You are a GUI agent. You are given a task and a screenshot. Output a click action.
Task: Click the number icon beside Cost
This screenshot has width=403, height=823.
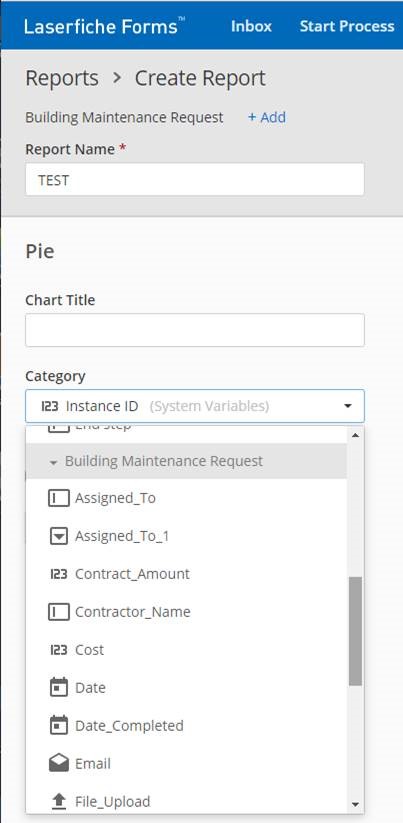(x=58, y=650)
